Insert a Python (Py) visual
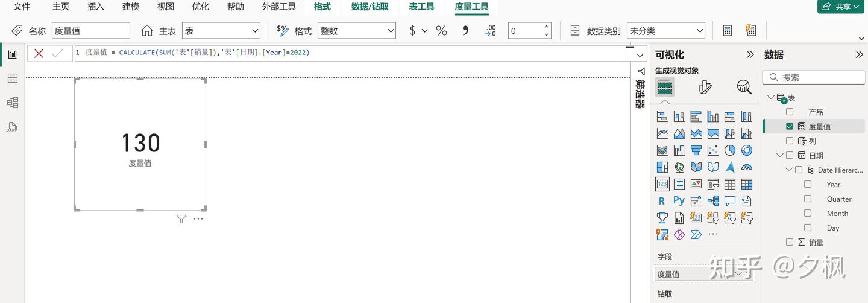The width and height of the screenshot is (868, 303). pyautogui.click(x=679, y=201)
